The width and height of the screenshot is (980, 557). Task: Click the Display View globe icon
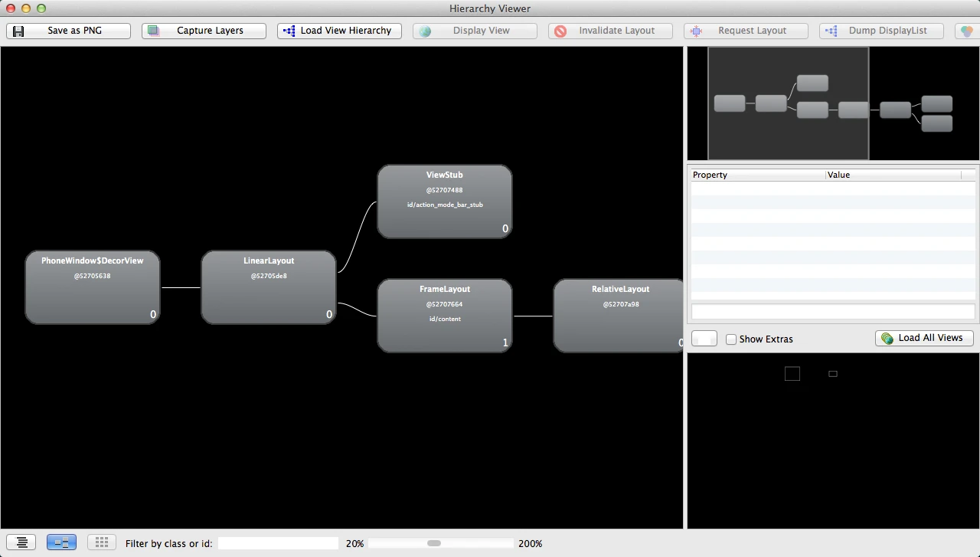tap(425, 31)
